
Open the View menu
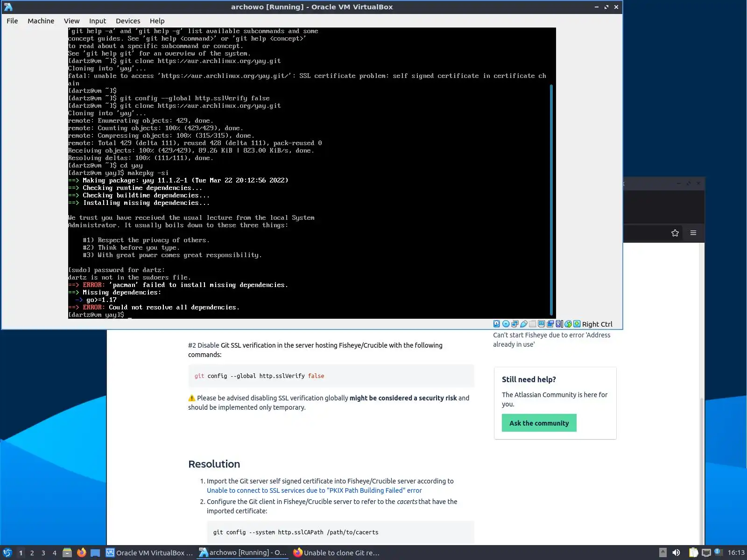[x=71, y=21]
